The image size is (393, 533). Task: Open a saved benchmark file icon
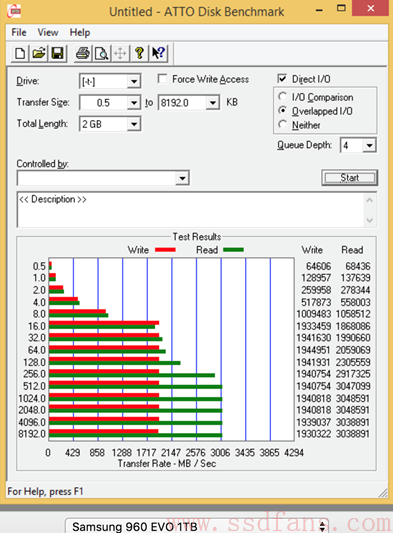pyautogui.click(x=39, y=53)
